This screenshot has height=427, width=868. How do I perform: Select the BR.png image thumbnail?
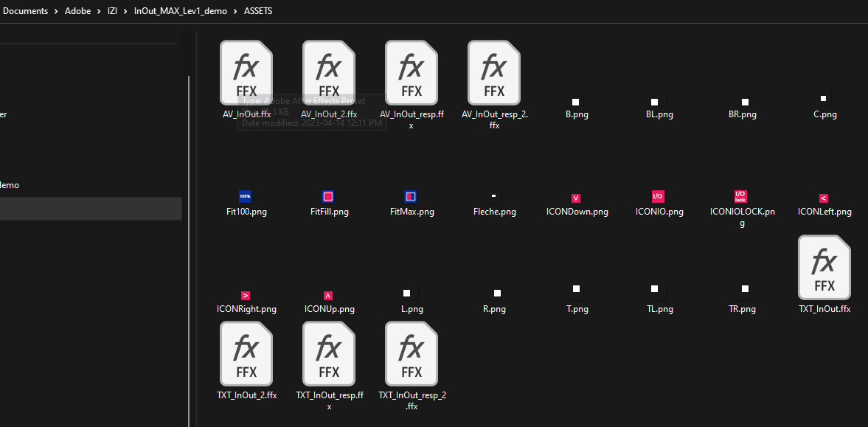click(x=746, y=100)
